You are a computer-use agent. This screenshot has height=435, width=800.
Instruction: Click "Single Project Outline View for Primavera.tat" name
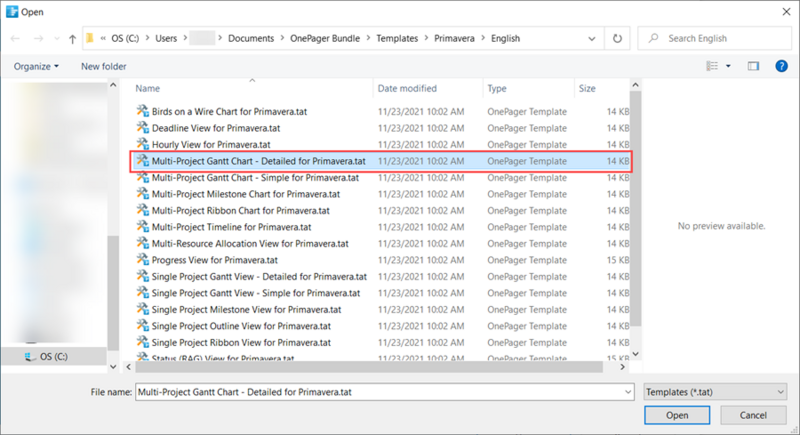(241, 326)
